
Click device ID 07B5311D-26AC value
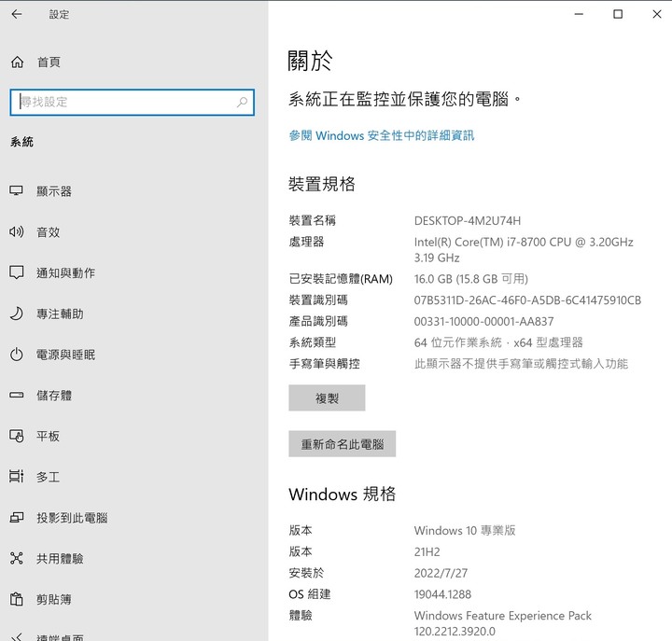tap(527, 300)
